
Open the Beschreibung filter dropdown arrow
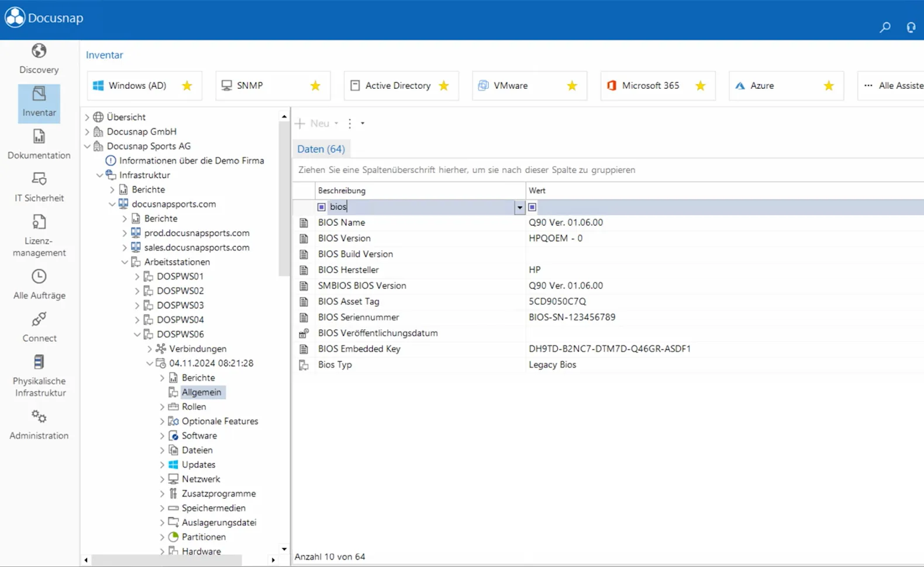519,208
